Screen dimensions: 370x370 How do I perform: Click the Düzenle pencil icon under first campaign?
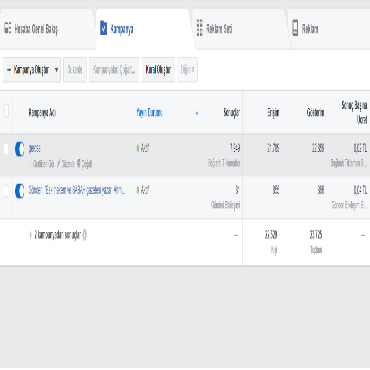click(59, 164)
